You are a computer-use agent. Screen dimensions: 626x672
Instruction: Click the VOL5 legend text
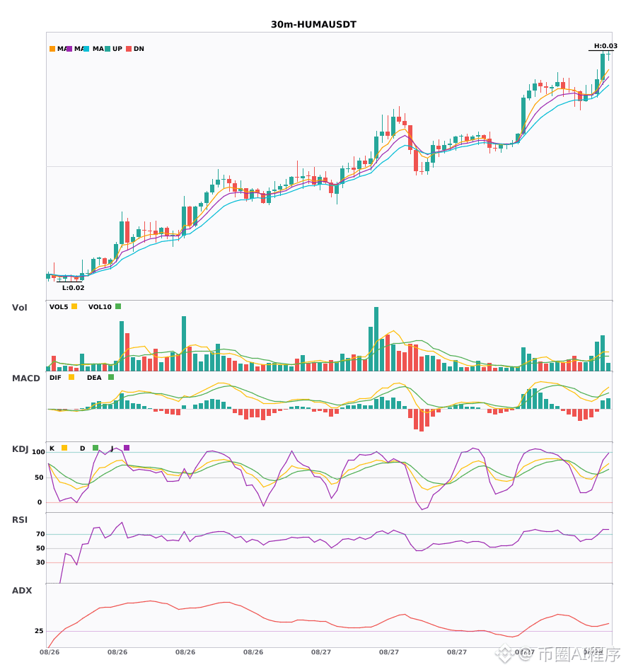tap(59, 307)
